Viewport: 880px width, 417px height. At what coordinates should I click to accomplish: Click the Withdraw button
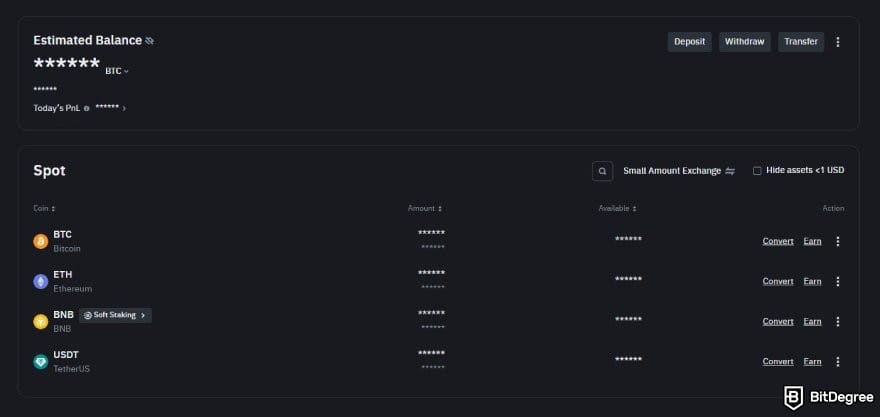[744, 42]
